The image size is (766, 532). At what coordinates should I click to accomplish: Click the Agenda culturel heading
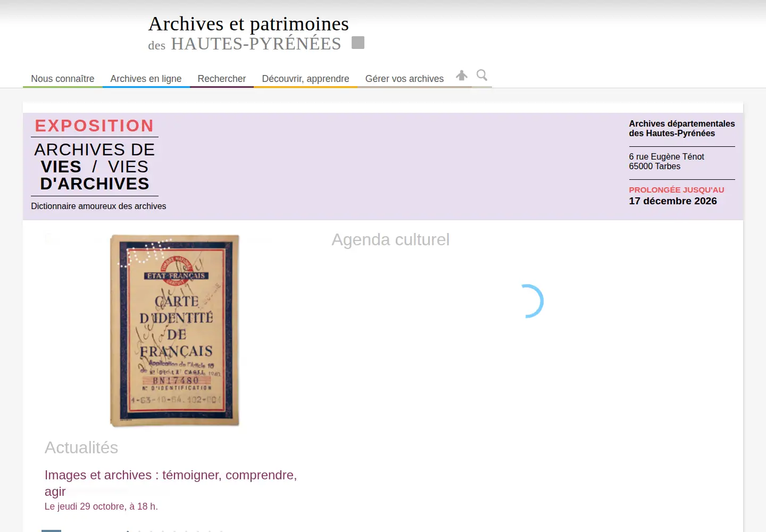[390, 239]
